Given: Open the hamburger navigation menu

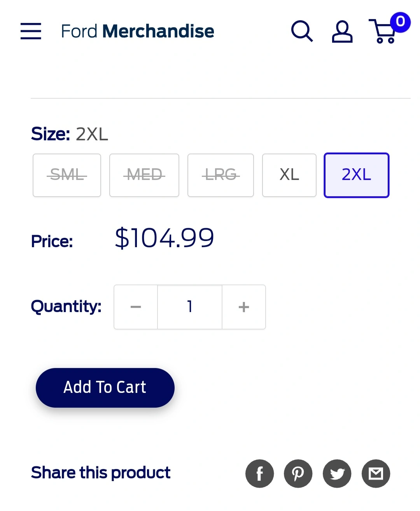Looking at the screenshot, I should [x=31, y=31].
